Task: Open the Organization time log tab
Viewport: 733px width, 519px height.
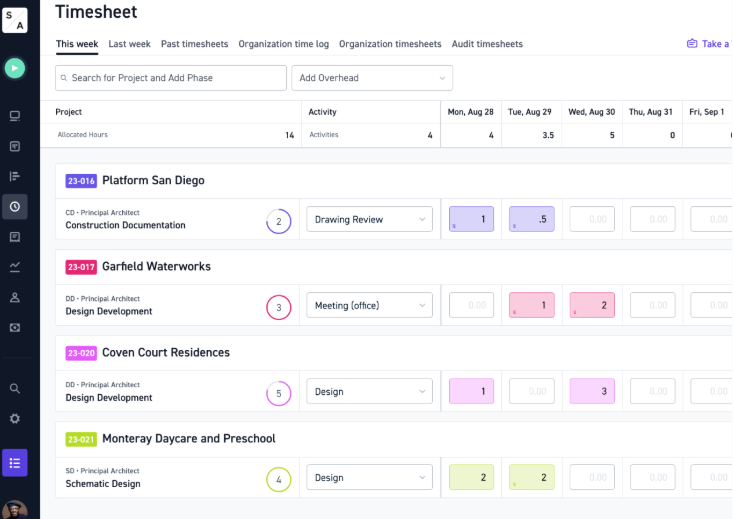Action: (284, 44)
